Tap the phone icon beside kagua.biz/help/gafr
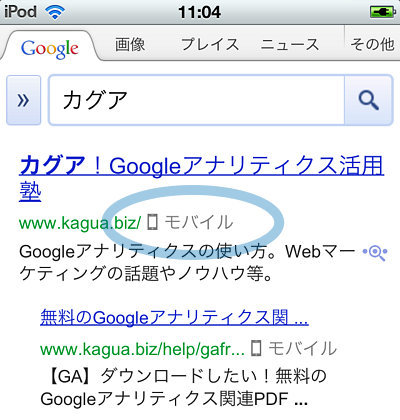 click(x=256, y=348)
